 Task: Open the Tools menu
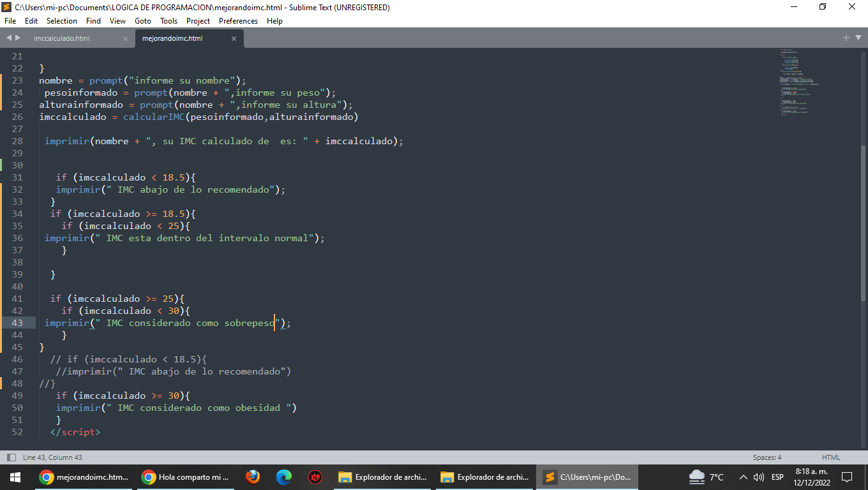tap(168, 21)
